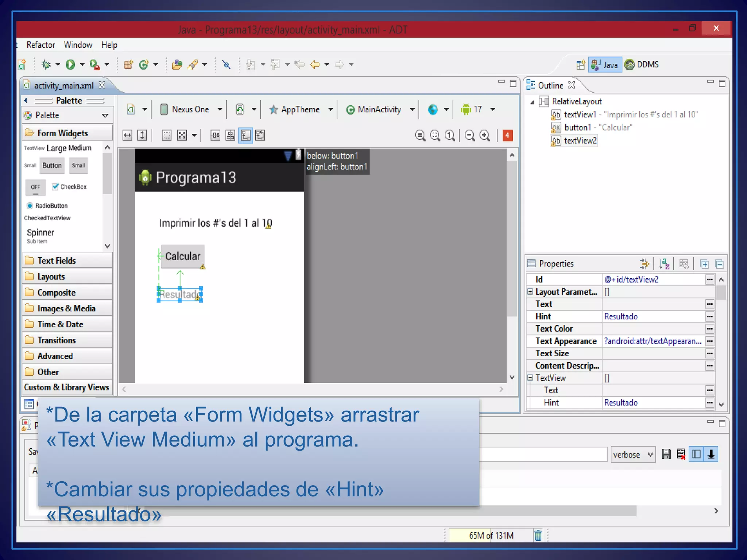Screen dimensions: 747x560
Task: Select textView2 in Outline tree
Action: pyautogui.click(x=574, y=141)
